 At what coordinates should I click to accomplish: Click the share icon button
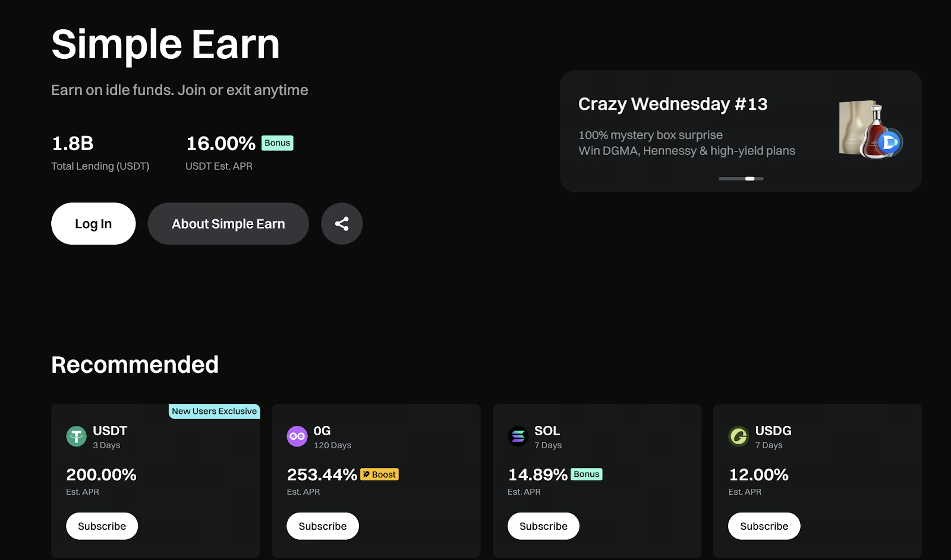[342, 224]
